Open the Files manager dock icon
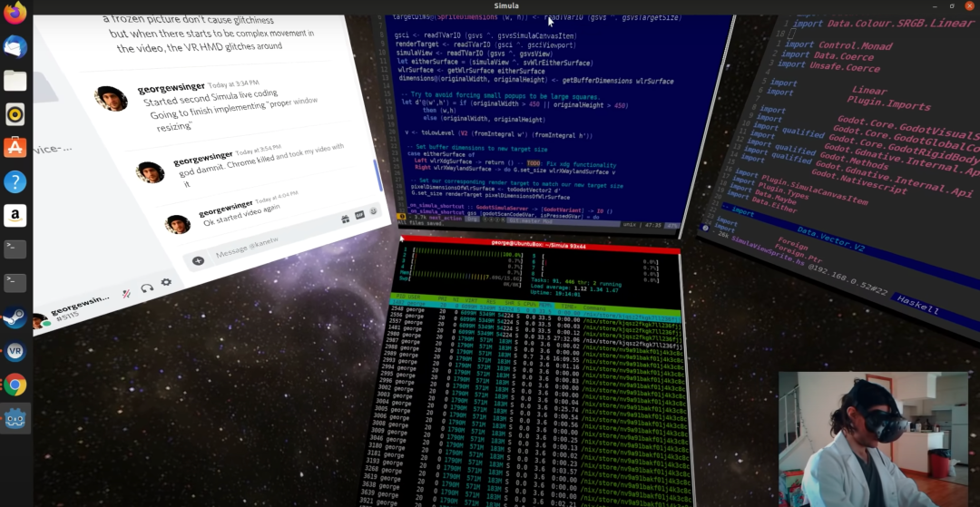The image size is (980, 507). coord(15,80)
